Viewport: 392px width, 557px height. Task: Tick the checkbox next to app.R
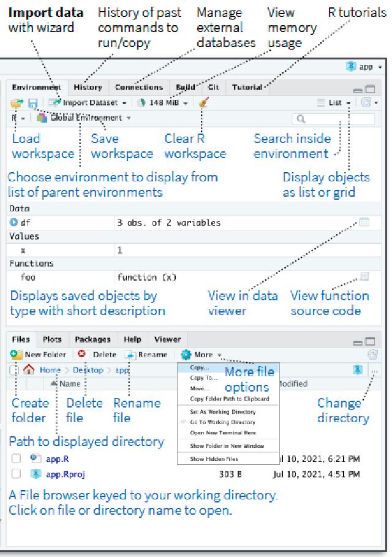(16, 458)
